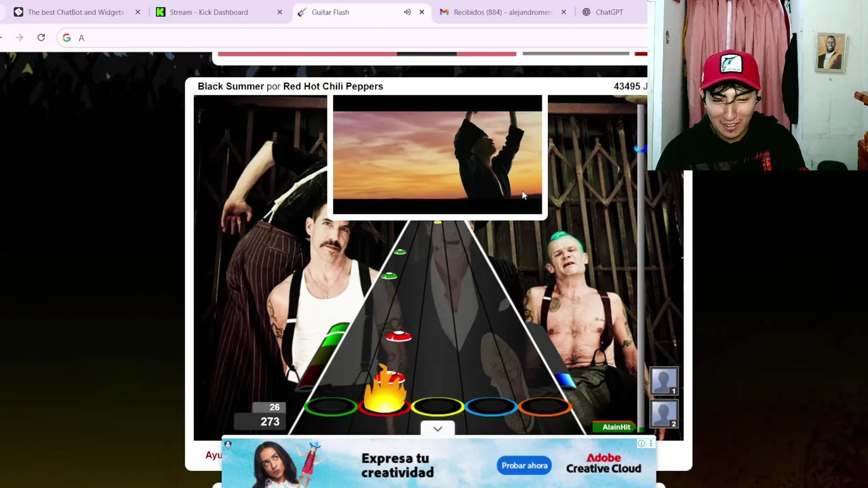Viewport: 868px width, 488px height.
Task: Hit the blue fret button
Action: (491, 407)
